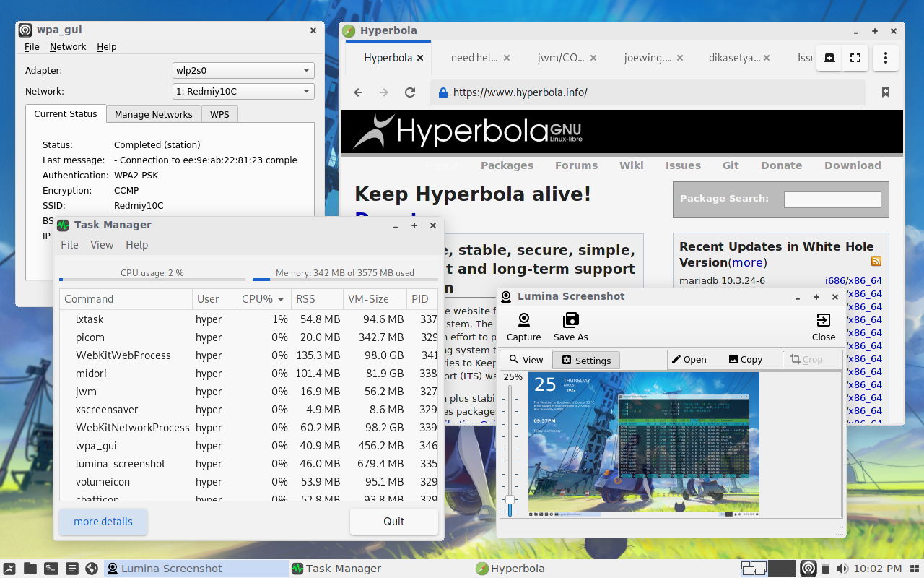Click the Close icon in Lumina Screenshot toolbar
The width and height of the screenshot is (924, 578).
pyautogui.click(x=824, y=320)
